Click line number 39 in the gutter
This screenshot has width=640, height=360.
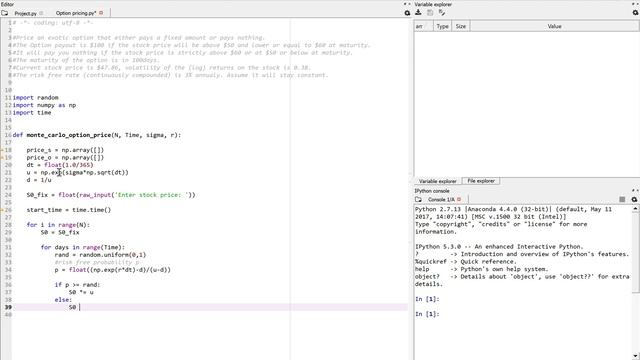click(x=8, y=307)
